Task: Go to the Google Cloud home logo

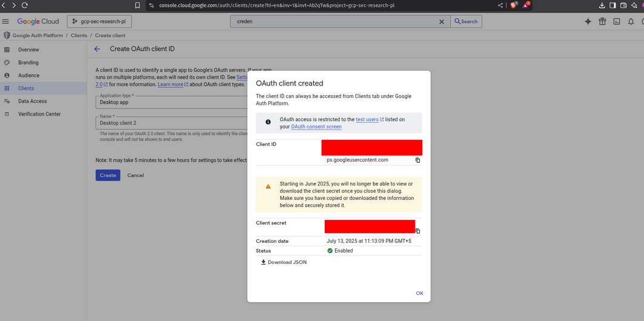Action: click(38, 21)
